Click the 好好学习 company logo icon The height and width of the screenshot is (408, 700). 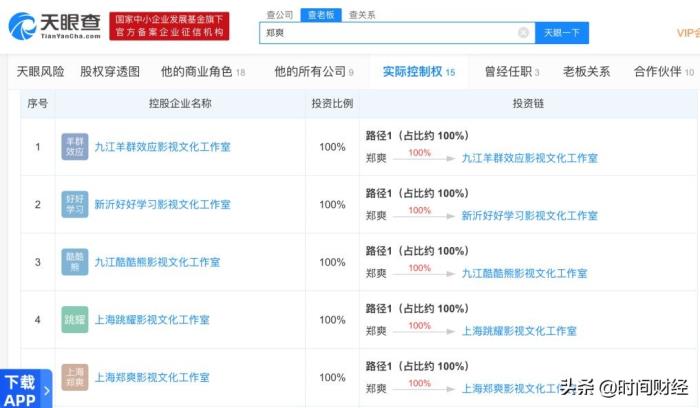coord(75,204)
